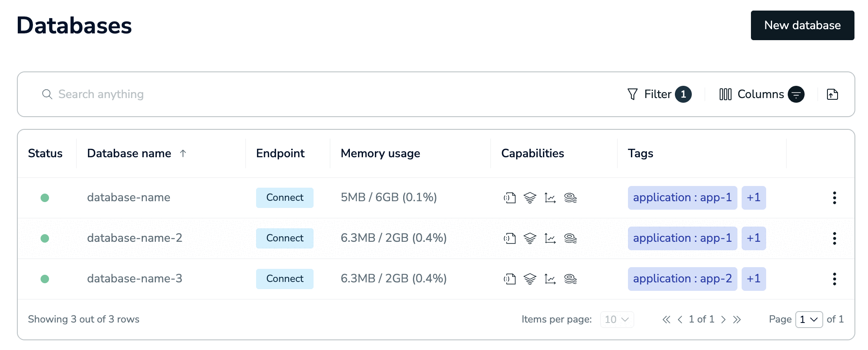Expand the Items per page dropdown
Image resolution: width=868 pixels, height=350 pixels.
617,320
